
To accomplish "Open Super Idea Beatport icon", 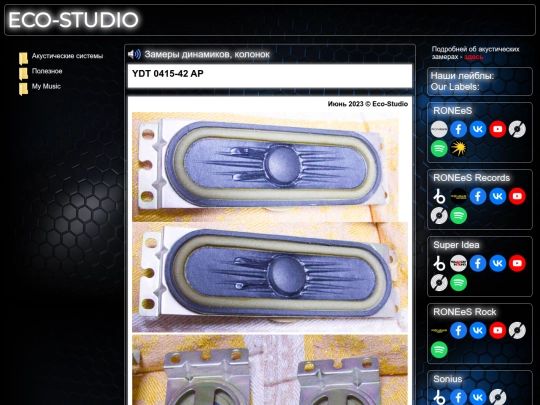I will coord(439,263).
